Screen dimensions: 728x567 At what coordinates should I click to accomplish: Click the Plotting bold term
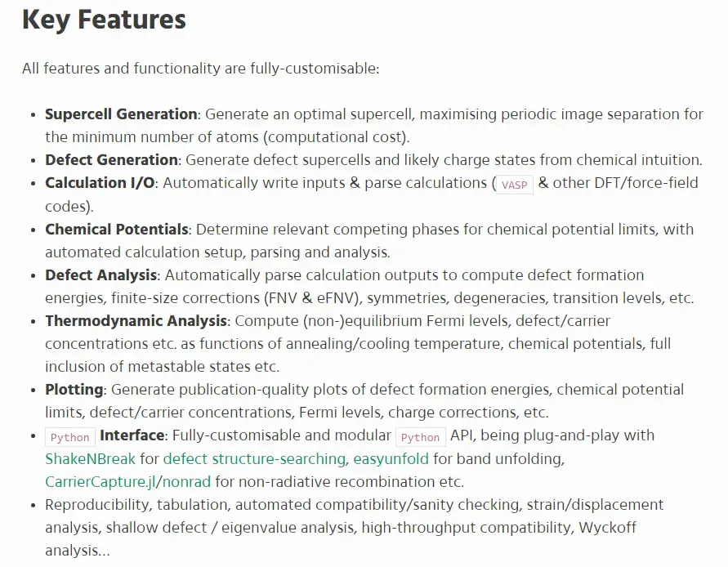(x=74, y=389)
